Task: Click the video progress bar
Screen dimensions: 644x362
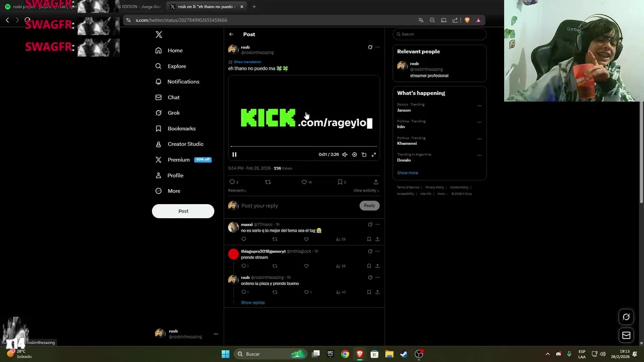Action: coord(304,146)
